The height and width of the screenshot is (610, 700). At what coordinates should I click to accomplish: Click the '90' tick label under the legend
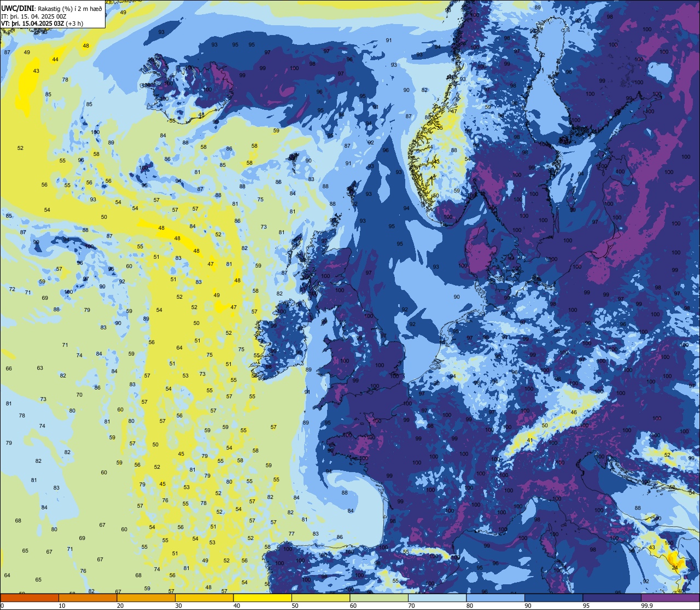tap(528, 606)
